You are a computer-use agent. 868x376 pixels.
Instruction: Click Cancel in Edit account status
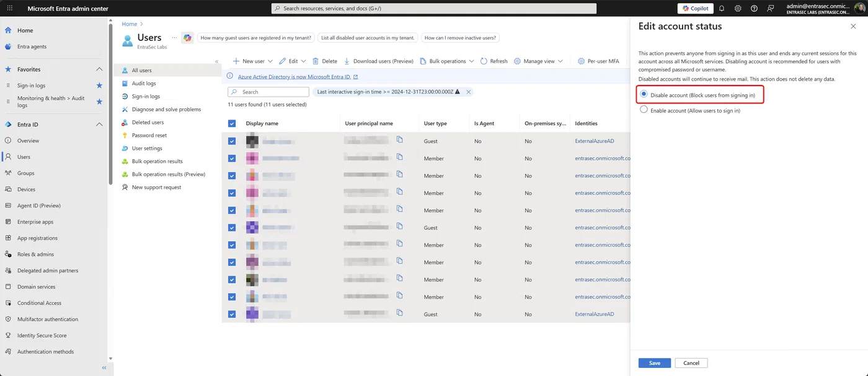691,363
